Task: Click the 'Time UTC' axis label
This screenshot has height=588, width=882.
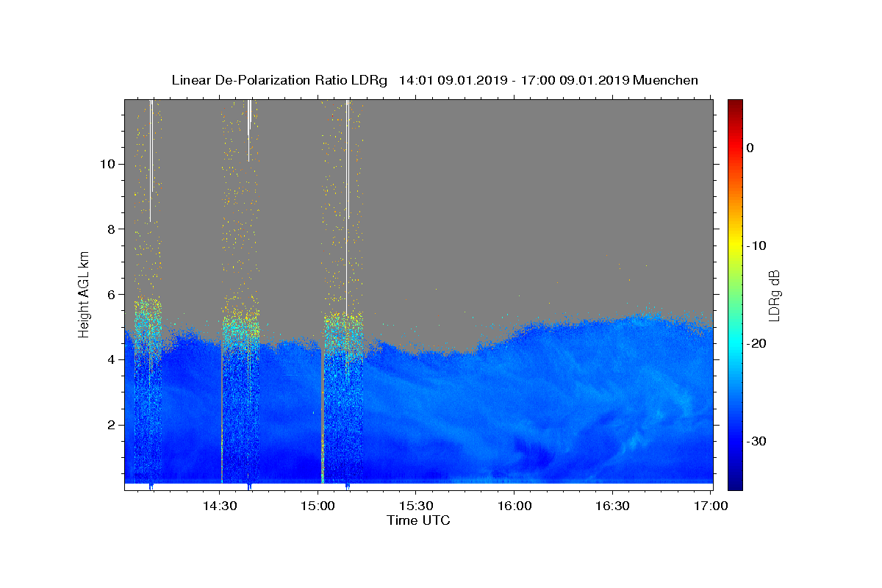Action: [x=418, y=520]
